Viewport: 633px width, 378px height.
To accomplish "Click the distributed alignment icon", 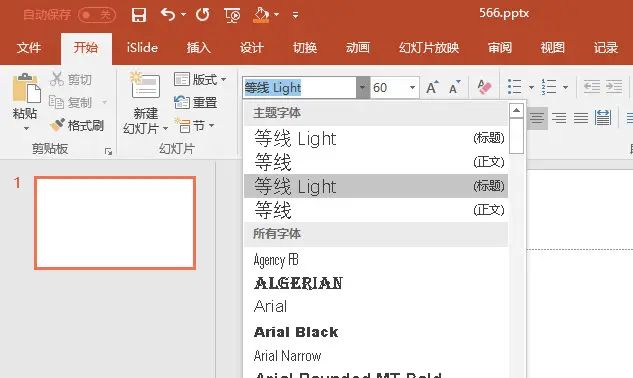I will click(603, 118).
